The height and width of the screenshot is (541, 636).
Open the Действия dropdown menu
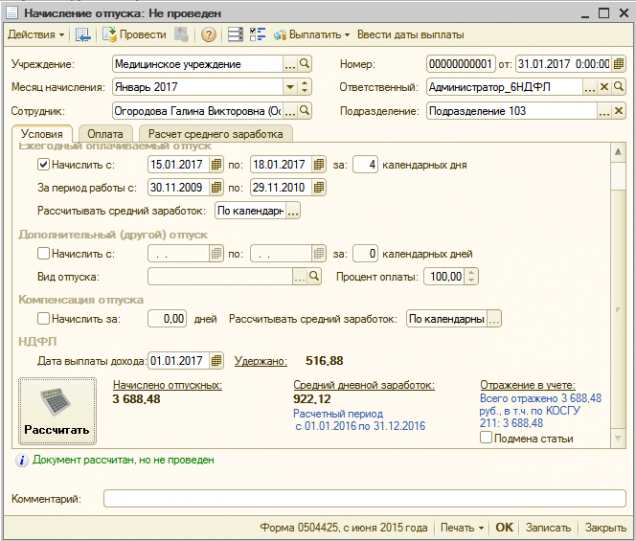coord(36,35)
